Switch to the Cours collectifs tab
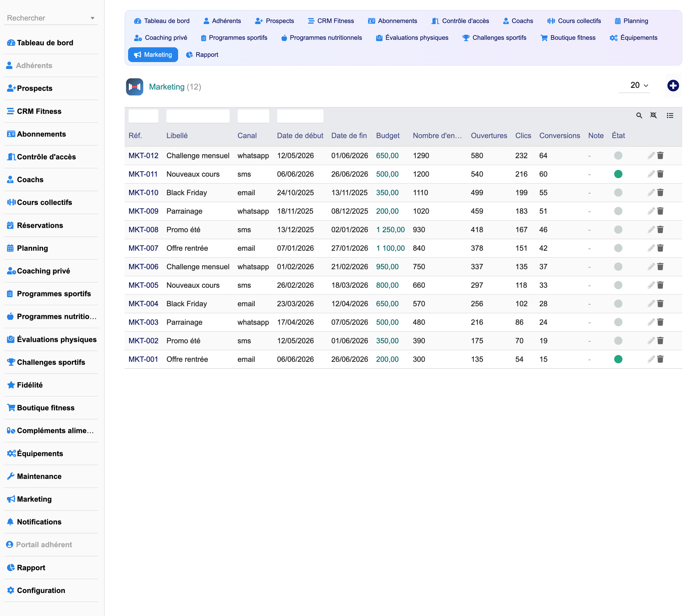 [574, 21]
